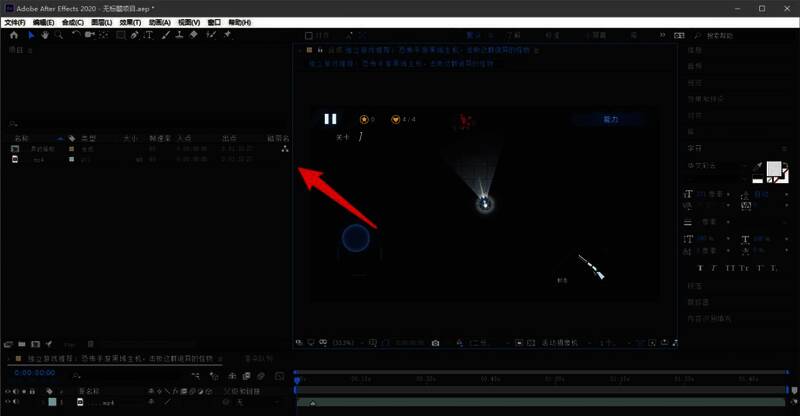Select the Selection arrow tool
Screen dimensions: 800x416
[31, 34]
